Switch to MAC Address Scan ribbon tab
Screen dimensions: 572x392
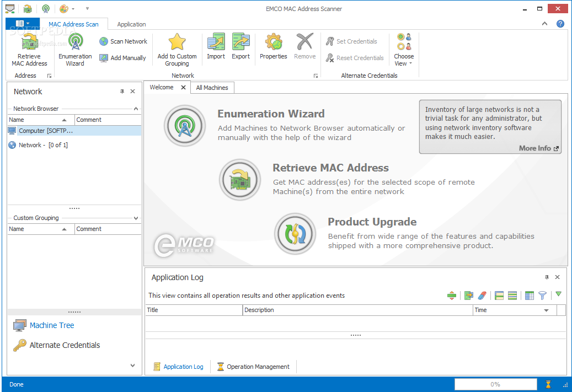click(73, 24)
